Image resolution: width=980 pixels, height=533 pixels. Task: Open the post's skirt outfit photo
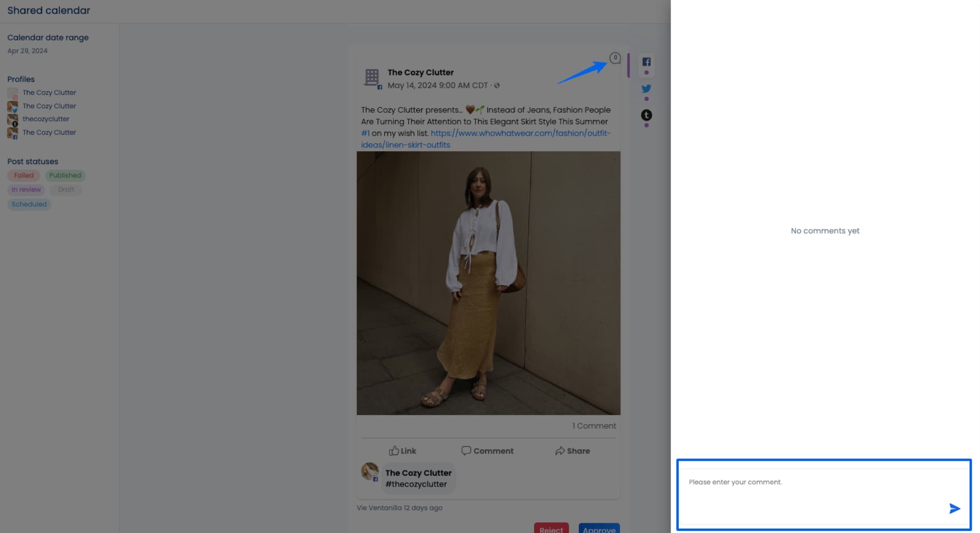click(488, 283)
